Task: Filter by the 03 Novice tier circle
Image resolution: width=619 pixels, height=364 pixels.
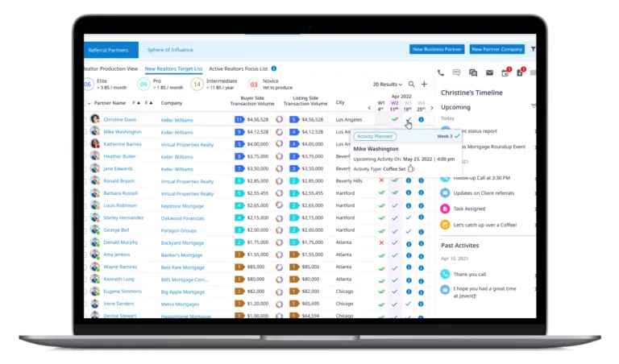Action: [x=253, y=85]
